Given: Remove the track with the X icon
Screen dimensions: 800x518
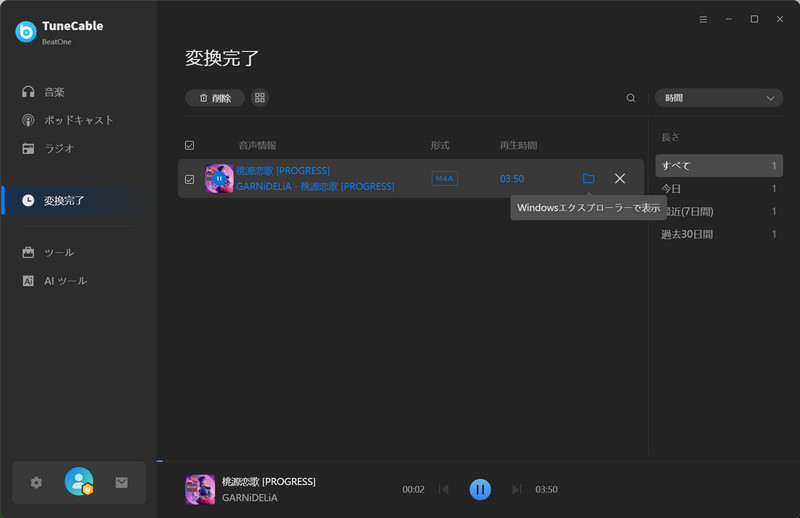Looking at the screenshot, I should (620, 179).
